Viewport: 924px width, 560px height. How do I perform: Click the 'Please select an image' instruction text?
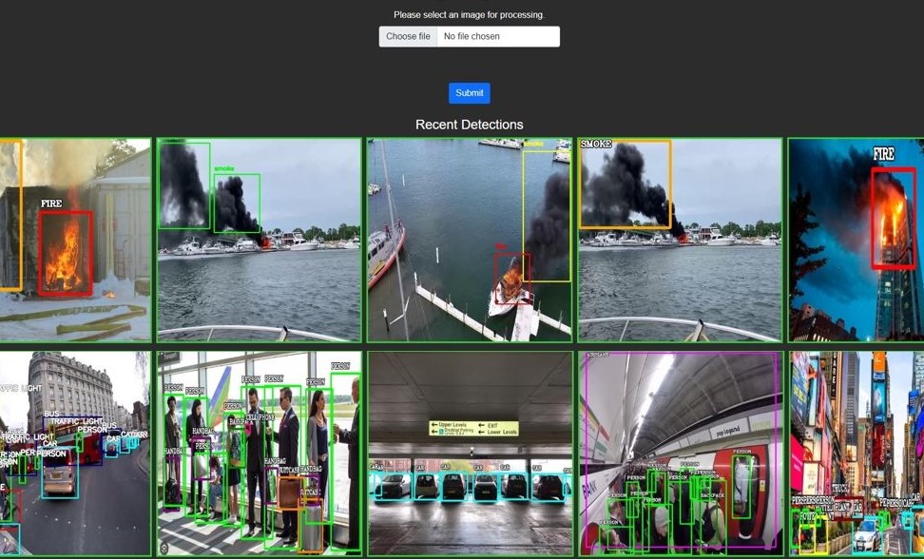tap(469, 15)
